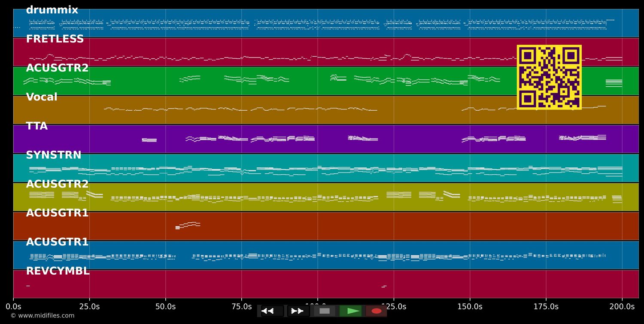Select the FRETLESS track label
The image size is (644, 324).
click(x=55, y=39)
